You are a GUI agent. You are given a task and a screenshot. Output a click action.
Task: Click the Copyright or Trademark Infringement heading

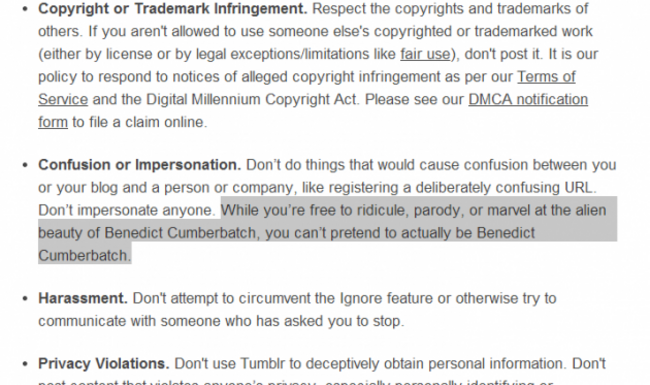(x=173, y=9)
